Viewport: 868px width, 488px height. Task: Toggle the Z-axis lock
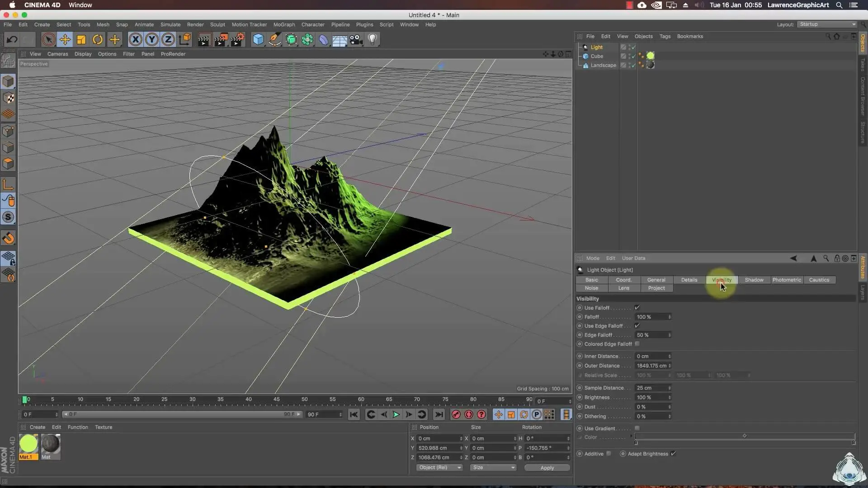(168, 40)
